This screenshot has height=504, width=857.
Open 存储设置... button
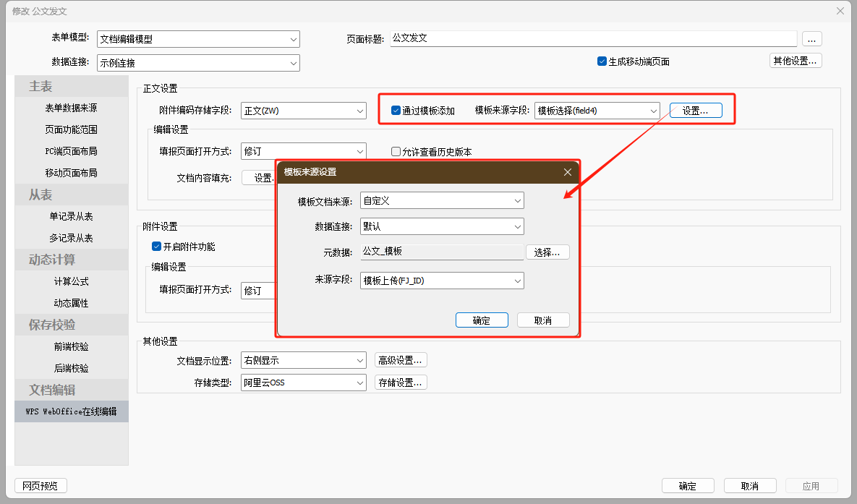(x=401, y=383)
